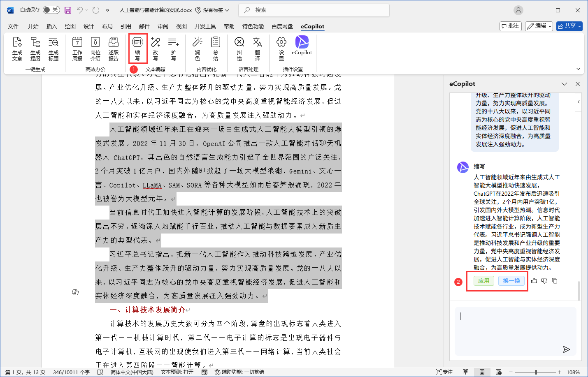Collapse the ribbon with the chevron

pos(578,69)
